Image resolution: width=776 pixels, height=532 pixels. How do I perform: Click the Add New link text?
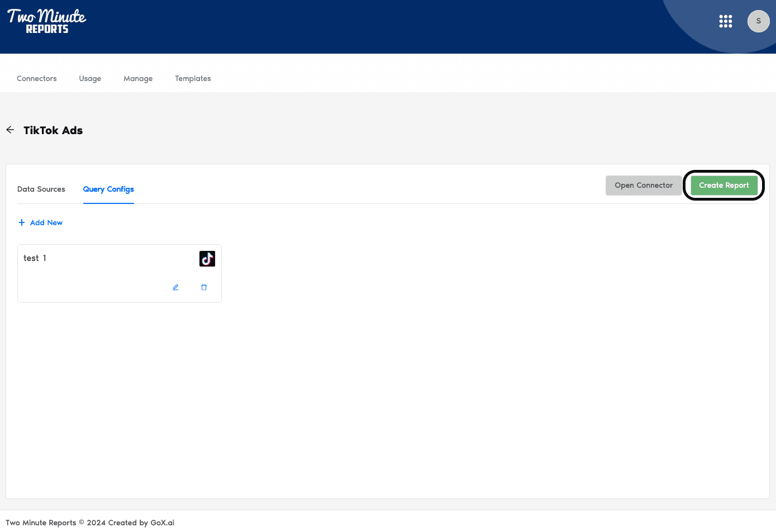46,222
